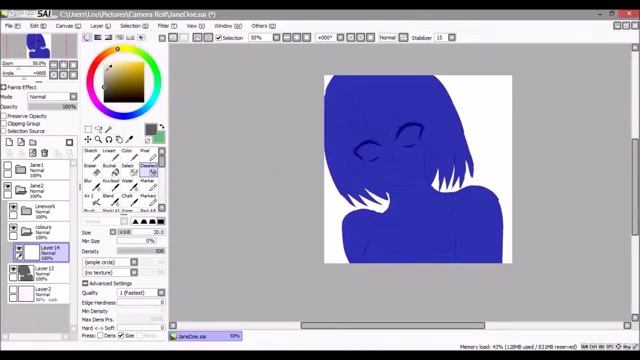Viewport: 640px width, 360px height.
Task: Swap foreground and background colors
Action: tap(162, 127)
